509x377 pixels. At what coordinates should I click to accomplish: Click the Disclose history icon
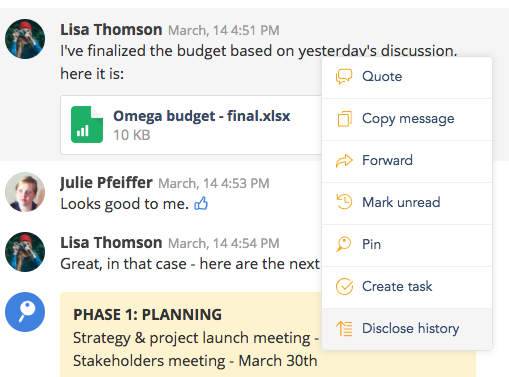coord(344,328)
